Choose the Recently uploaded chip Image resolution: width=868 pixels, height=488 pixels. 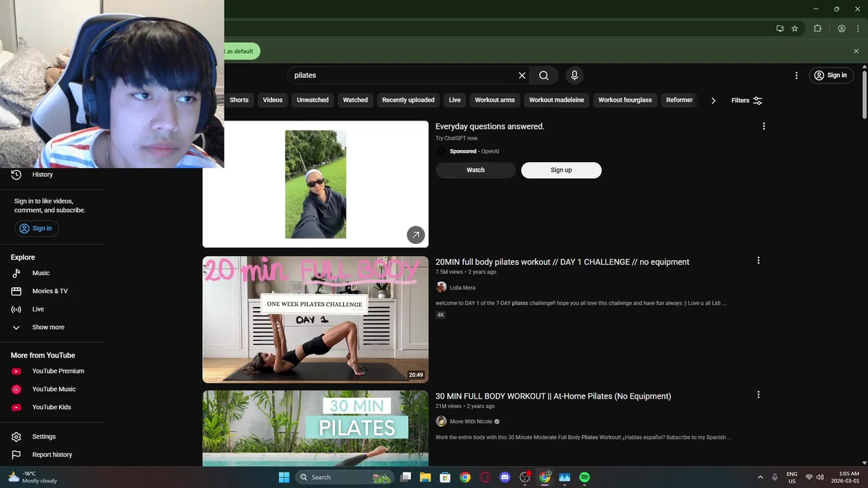(x=408, y=100)
